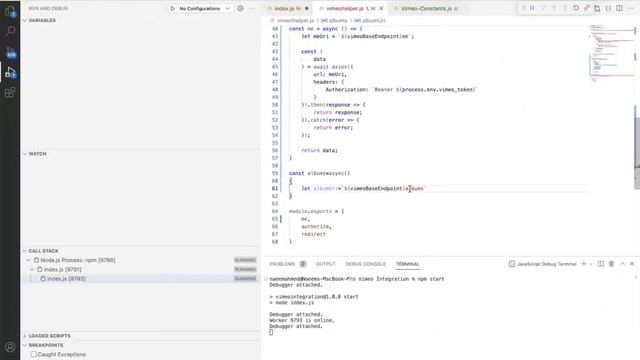
Task: Kill terminal with trash icon
Action: (611, 264)
